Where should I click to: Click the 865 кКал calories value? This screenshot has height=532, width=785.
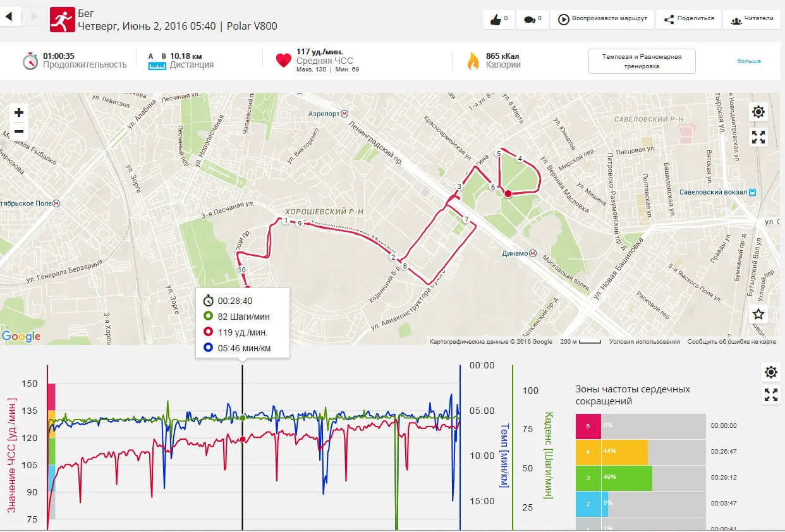(x=502, y=56)
